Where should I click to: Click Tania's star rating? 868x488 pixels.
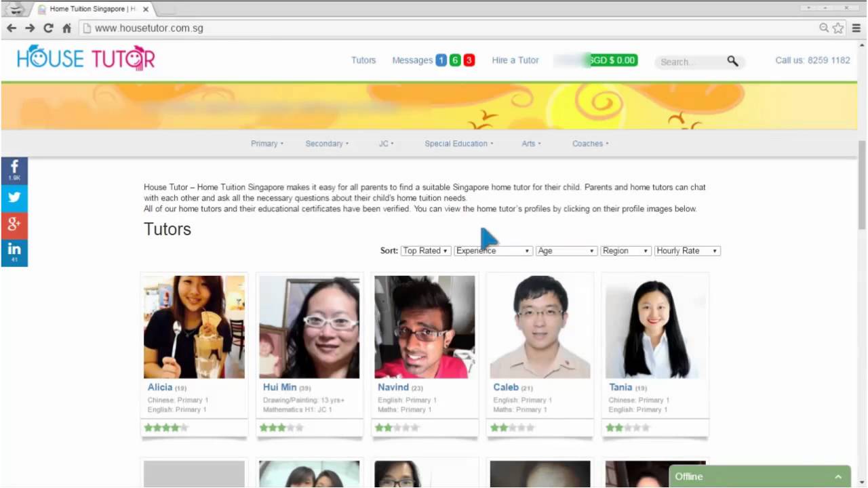tap(627, 428)
